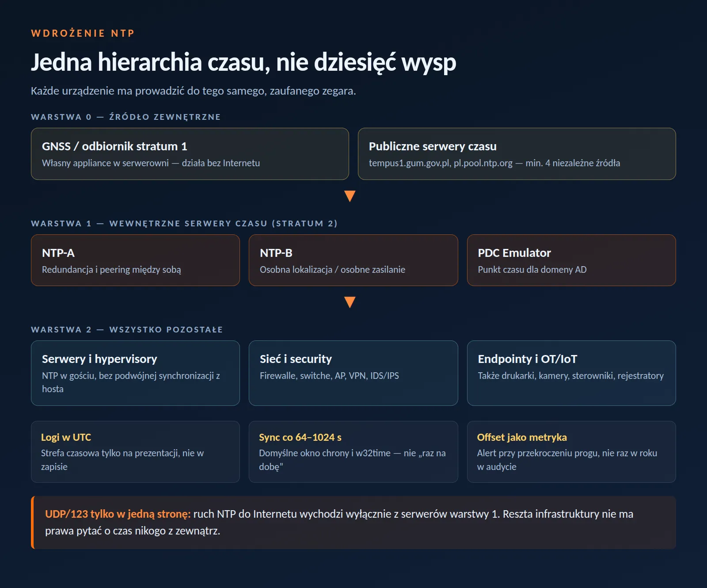
Task: Select the 'Sieć i security' card title
Action: [296, 359]
